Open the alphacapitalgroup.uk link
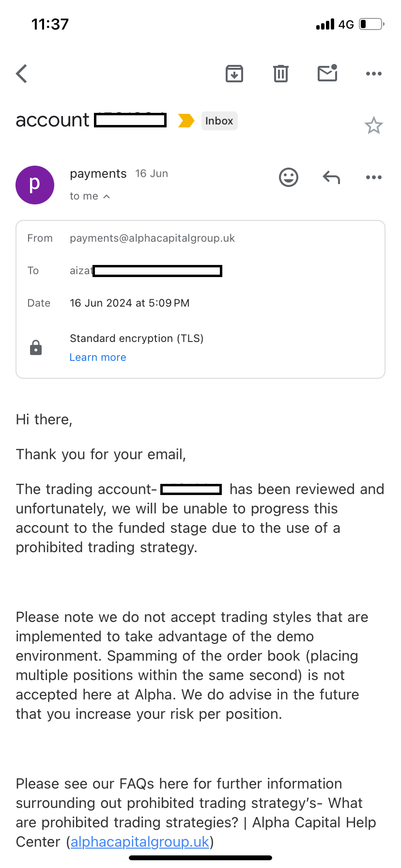Viewport: 401px width, 868px height. (140, 842)
